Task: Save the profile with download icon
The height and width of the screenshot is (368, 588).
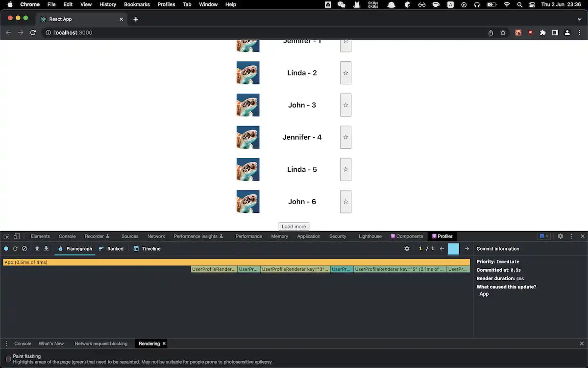Action: (47, 249)
